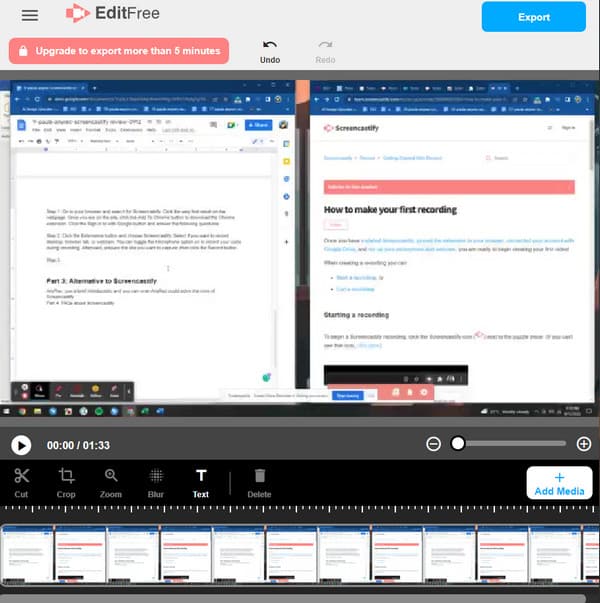
Task: Click the user avatar in Google Docs
Action: pos(284,125)
